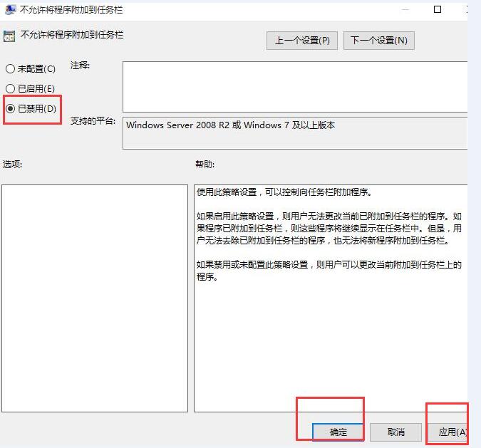Click the help paragraph starting 如果禁用或未配置
Image resolution: width=481 pixels, height=448 pixels.
click(329, 270)
